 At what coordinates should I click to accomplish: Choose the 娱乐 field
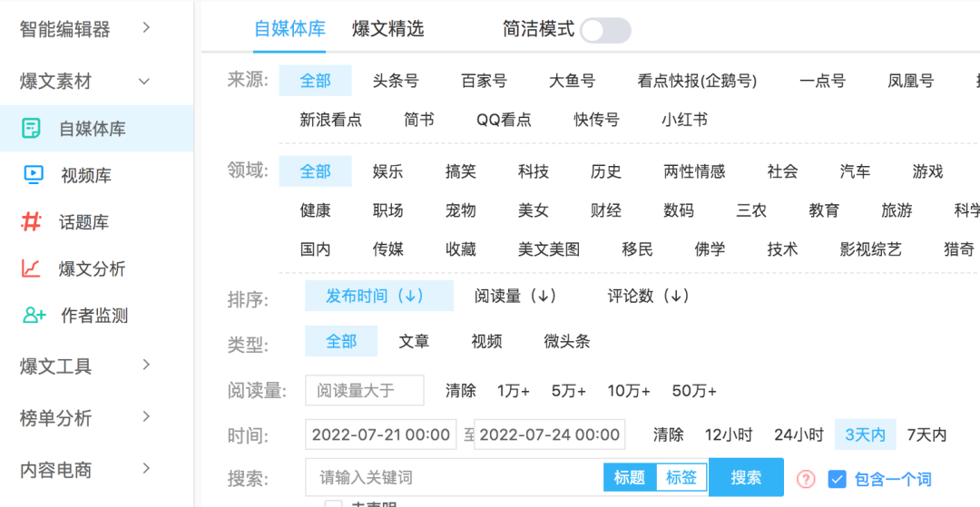coord(388,171)
